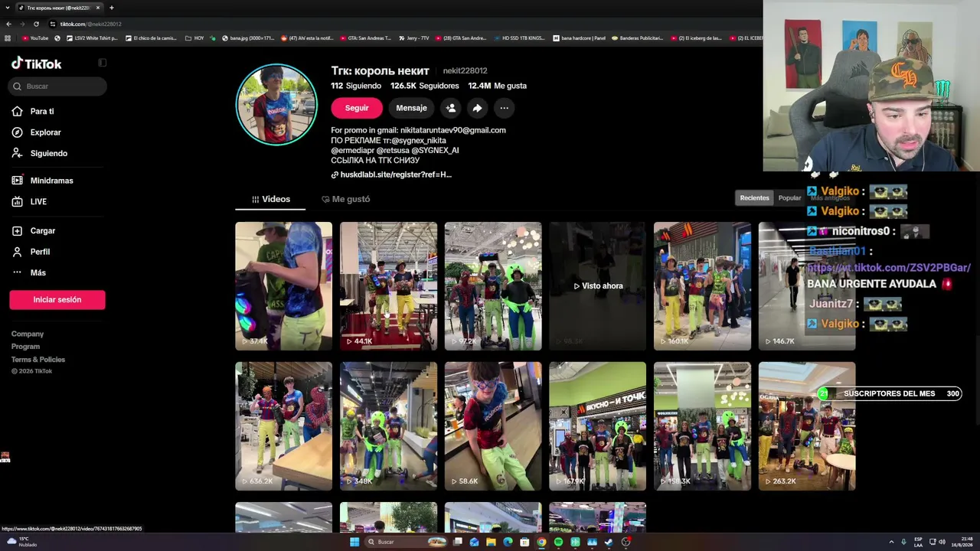Switch to the Videos tab
The image size is (980, 551).
pyautogui.click(x=270, y=199)
